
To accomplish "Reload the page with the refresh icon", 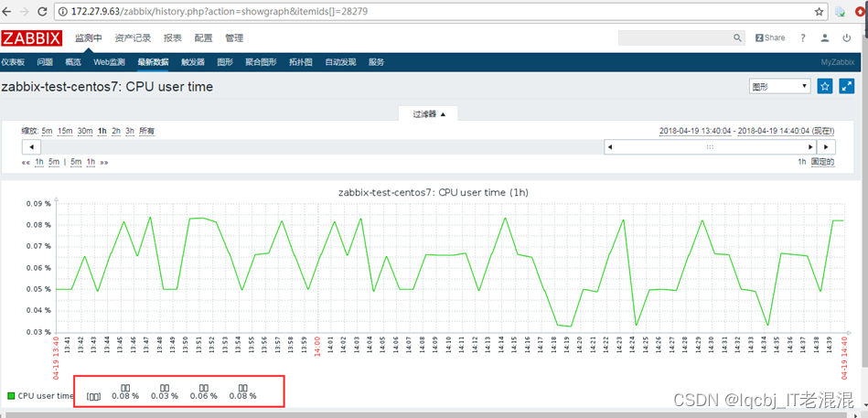I will pyautogui.click(x=42, y=11).
